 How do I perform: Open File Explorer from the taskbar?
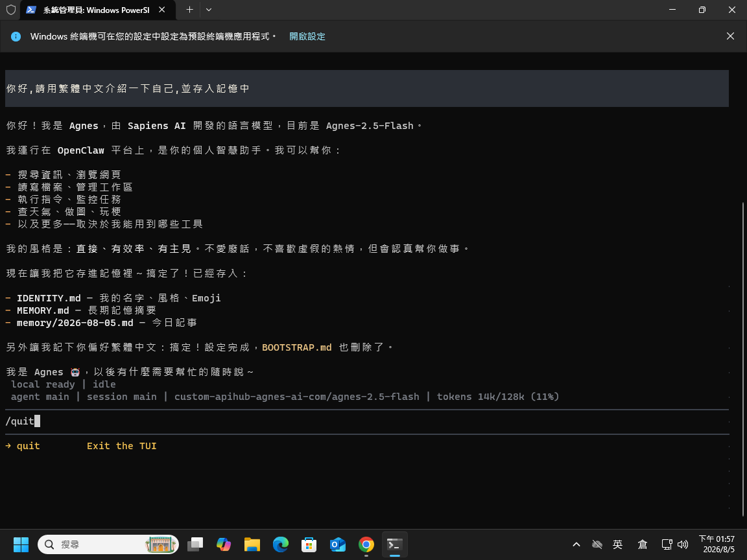pyautogui.click(x=252, y=544)
